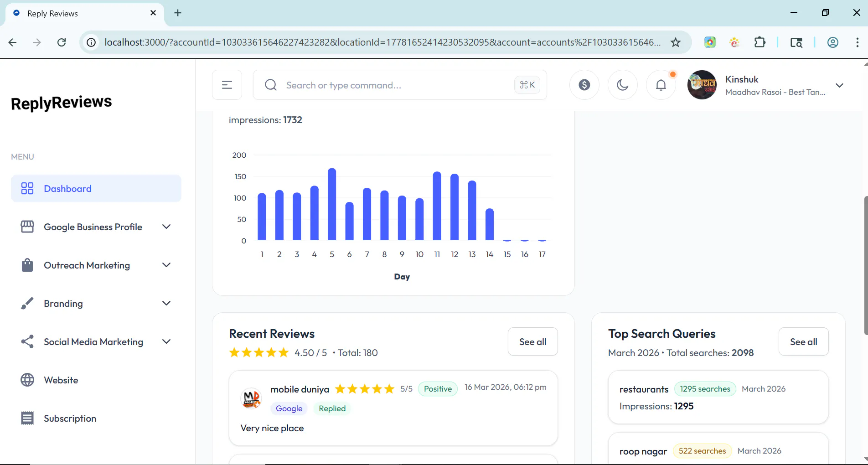868x465 pixels.
Task: Open the notifications bell
Action: (x=661, y=85)
